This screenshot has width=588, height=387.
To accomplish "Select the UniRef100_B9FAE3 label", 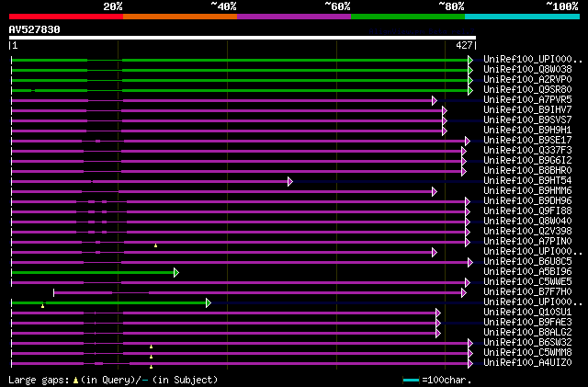I will pos(527,323).
